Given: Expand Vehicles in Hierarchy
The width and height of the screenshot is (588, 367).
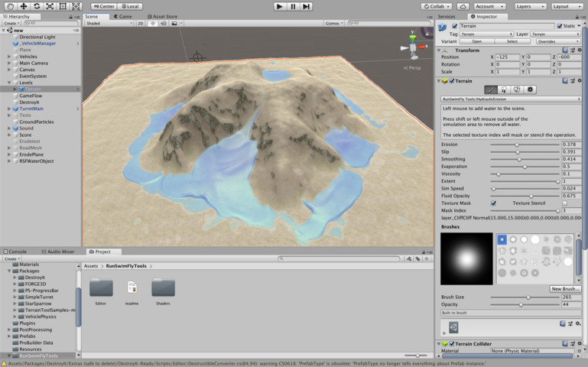Looking at the screenshot, I should tap(9, 57).
